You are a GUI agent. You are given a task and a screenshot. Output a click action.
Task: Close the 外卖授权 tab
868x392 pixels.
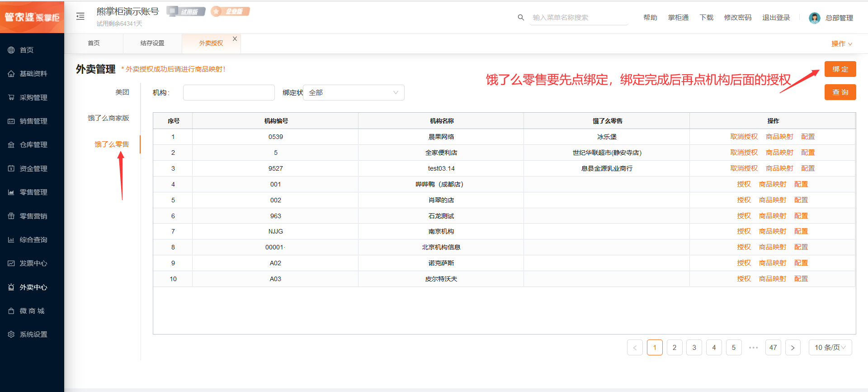tap(235, 39)
